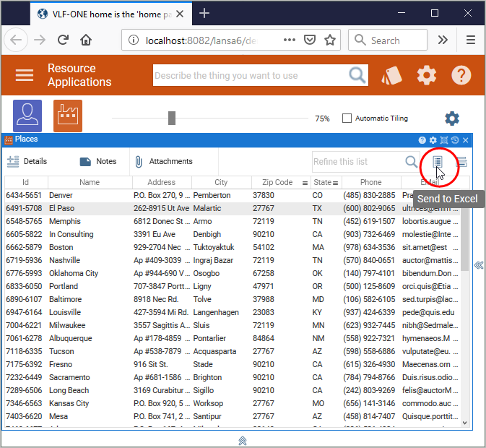Image resolution: width=486 pixels, height=448 pixels.
Task: Click the theme swatches icon in header
Action: 392,75
